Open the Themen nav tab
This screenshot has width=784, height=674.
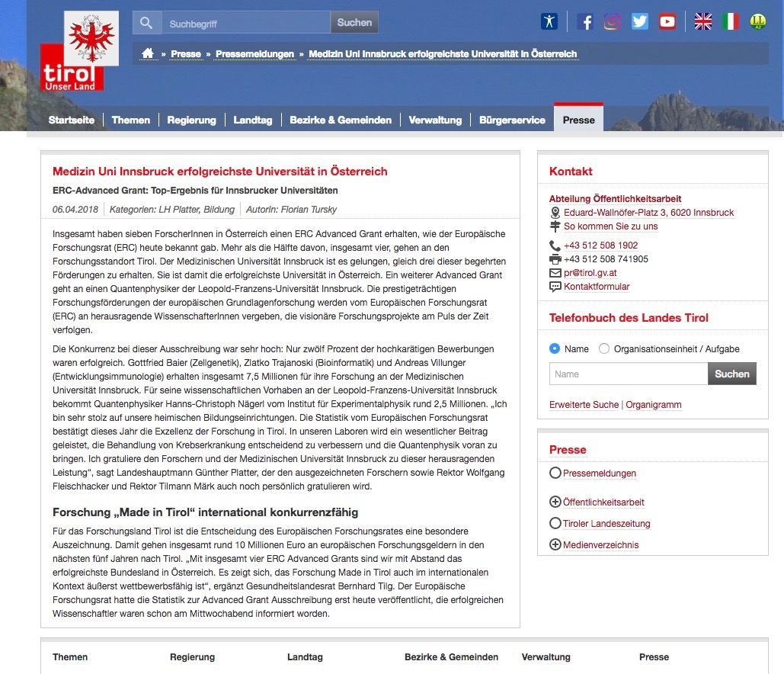pos(131,120)
